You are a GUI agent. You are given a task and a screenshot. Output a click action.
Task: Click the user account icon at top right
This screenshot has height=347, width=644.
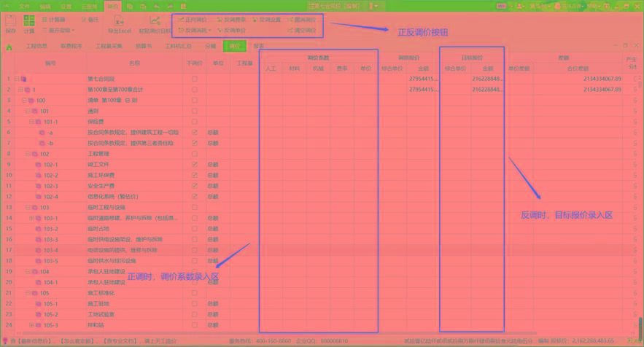click(519, 6)
